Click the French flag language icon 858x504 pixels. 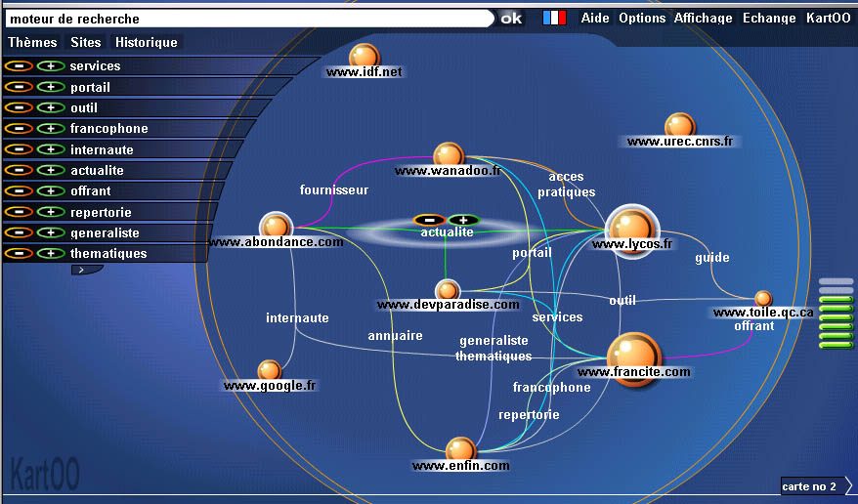click(554, 18)
